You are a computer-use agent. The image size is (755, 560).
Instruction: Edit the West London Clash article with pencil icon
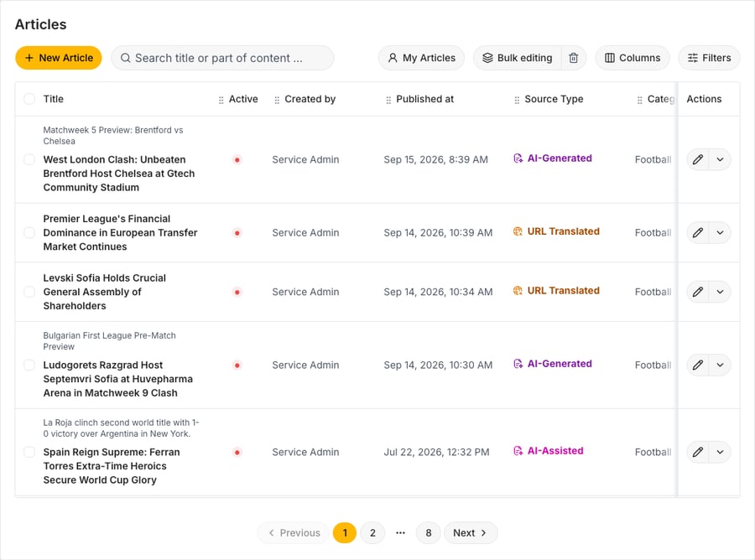[698, 160]
